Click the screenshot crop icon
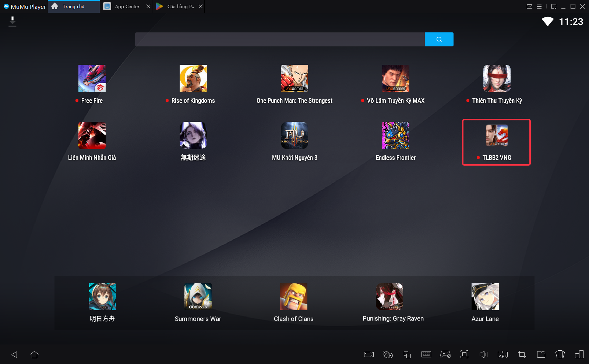The height and width of the screenshot is (364, 589). [x=522, y=354]
